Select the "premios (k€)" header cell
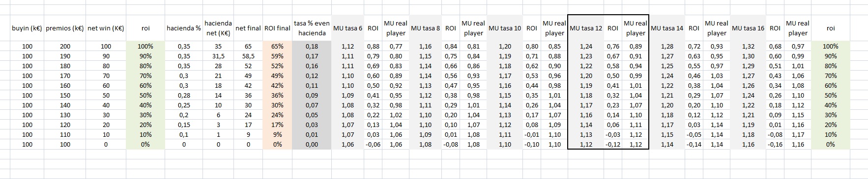 click(x=65, y=28)
